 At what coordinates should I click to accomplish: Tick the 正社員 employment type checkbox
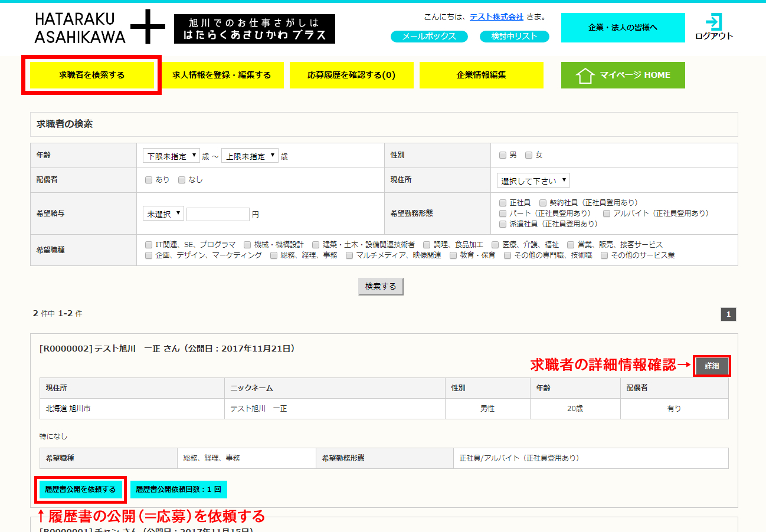503,203
